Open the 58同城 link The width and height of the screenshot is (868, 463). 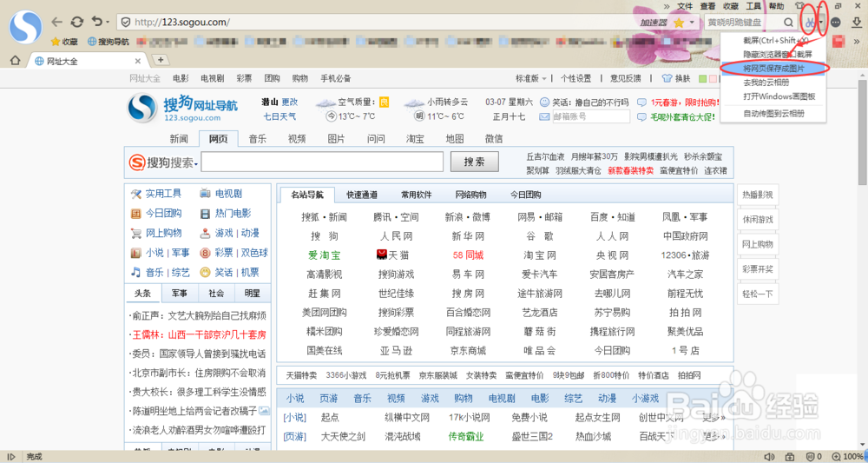pos(468,255)
